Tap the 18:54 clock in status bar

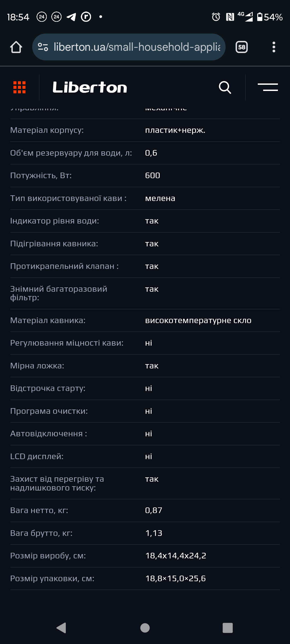point(18,17)
